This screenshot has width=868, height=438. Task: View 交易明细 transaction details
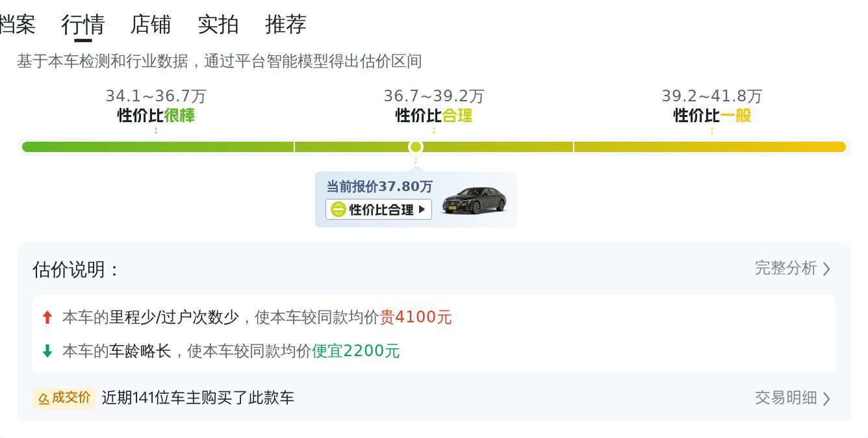click(785, 397)
